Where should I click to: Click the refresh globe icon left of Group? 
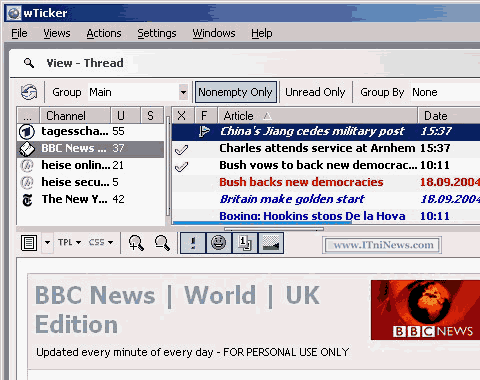click(29, 92)
